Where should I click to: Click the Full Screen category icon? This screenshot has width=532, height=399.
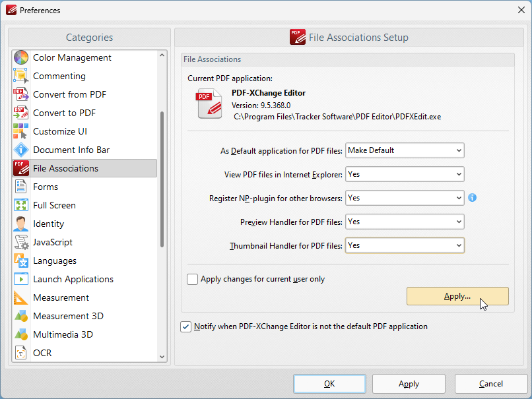tap(21, 205)
